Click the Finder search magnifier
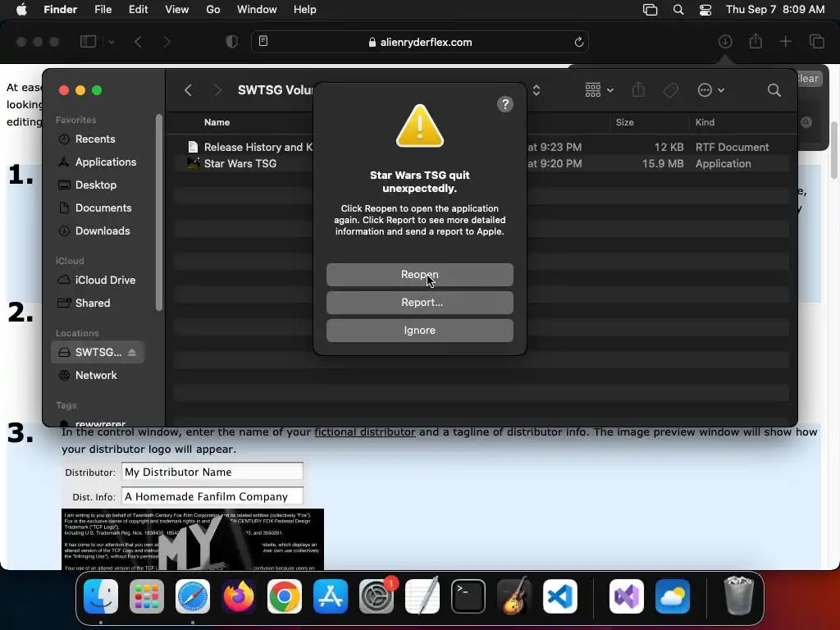The height and width of the screenshot is (630, 840). point(774,90)
